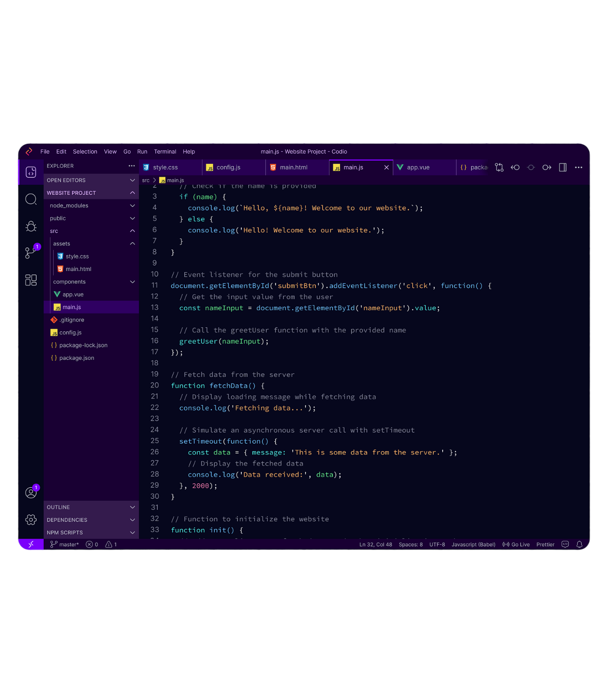This screenshot has width=608, height=700.
Task: Open the Manage gear icon
Action: tap(31, 520)
